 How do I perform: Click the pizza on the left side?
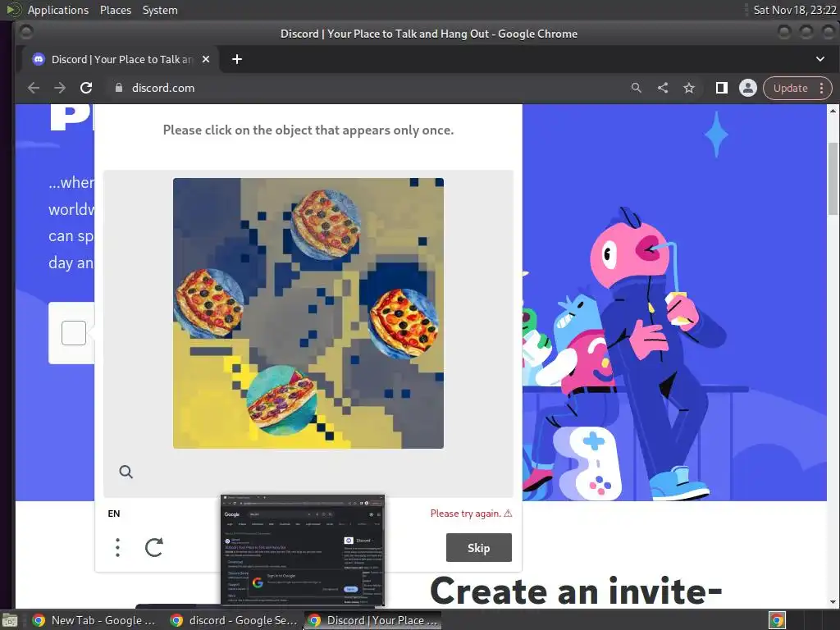tap(209, 304)
